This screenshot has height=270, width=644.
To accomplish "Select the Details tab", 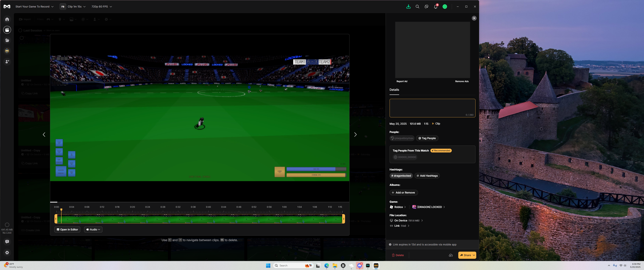I will coord(394,90).
